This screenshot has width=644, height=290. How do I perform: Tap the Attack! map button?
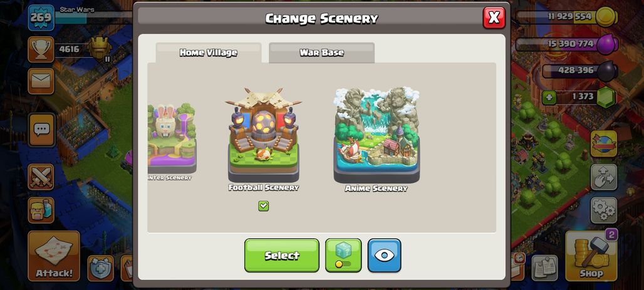coord(54,256)
